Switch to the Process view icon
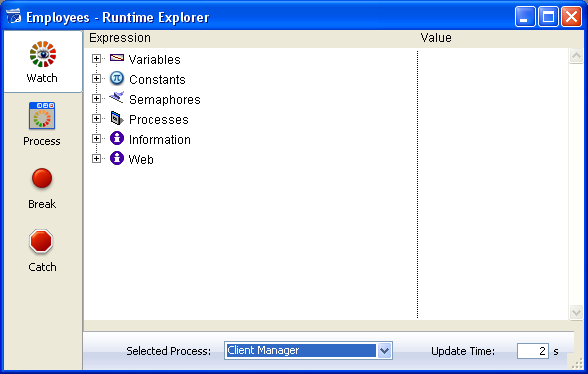The image size is (588, 374). tap(42, 116)
